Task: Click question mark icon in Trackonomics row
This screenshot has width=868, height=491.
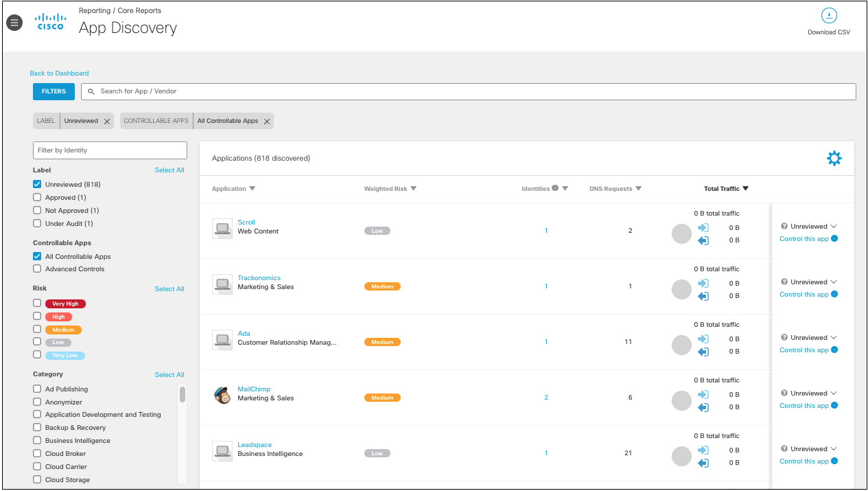Action: pos(784,282)
